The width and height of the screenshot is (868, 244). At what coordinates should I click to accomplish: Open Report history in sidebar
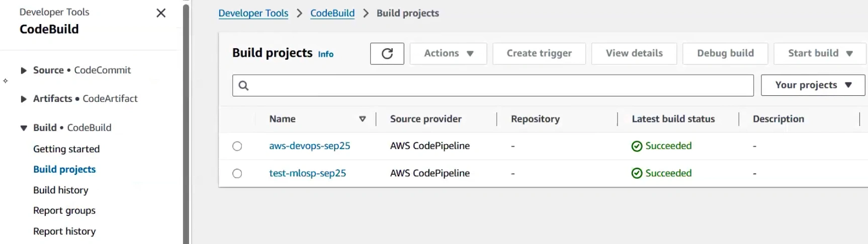(x=64, y=231)
